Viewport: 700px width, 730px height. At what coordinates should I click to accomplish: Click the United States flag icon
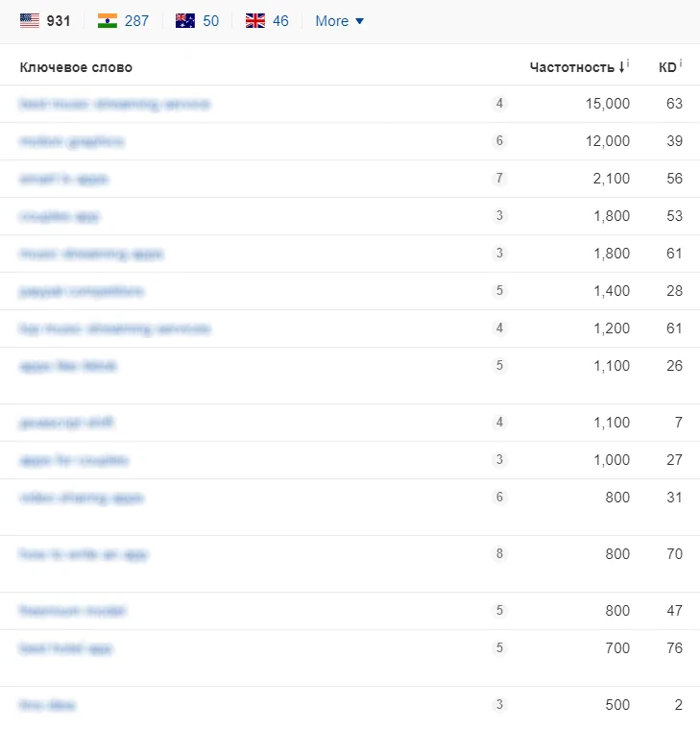[30, 21]
